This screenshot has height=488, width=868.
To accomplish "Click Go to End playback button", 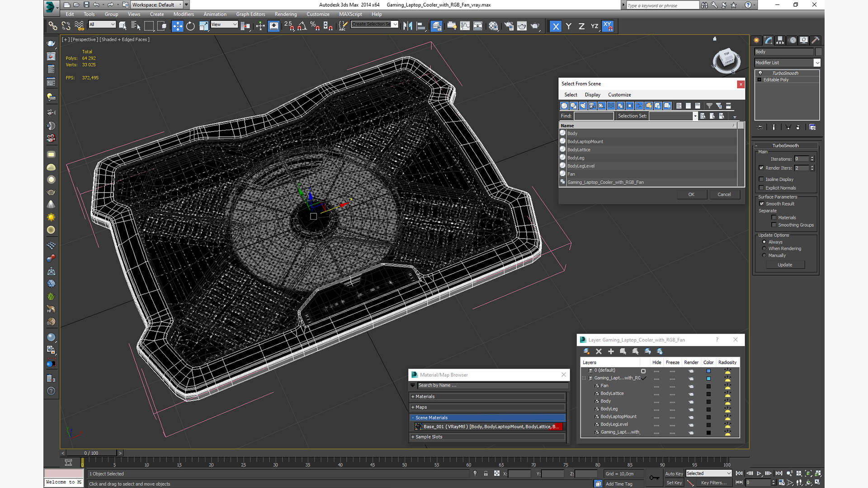I will click(x=779, y=474).
